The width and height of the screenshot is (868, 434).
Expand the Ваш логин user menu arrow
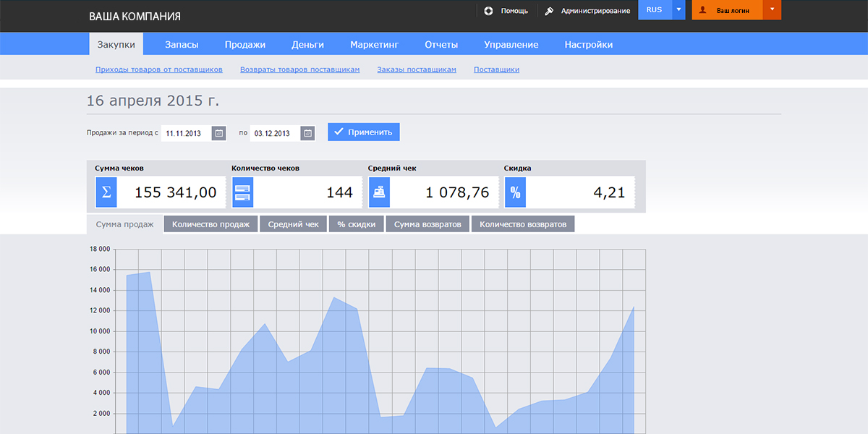click(772, 10)
